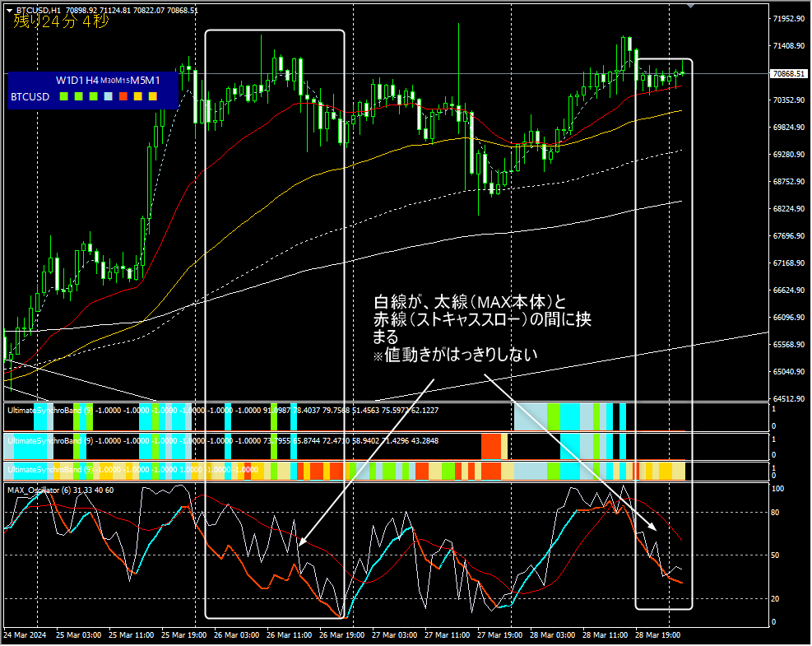Click the 69824.90 price axis label

coord(789,128)
